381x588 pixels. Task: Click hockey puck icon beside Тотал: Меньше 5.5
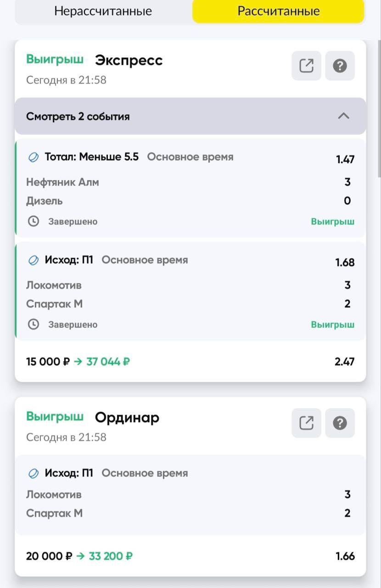(x=34, y=157)
